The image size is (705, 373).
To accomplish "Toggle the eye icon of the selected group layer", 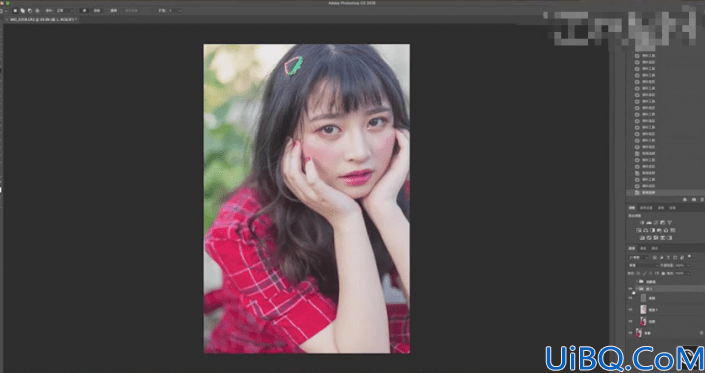I will [630, 289].
